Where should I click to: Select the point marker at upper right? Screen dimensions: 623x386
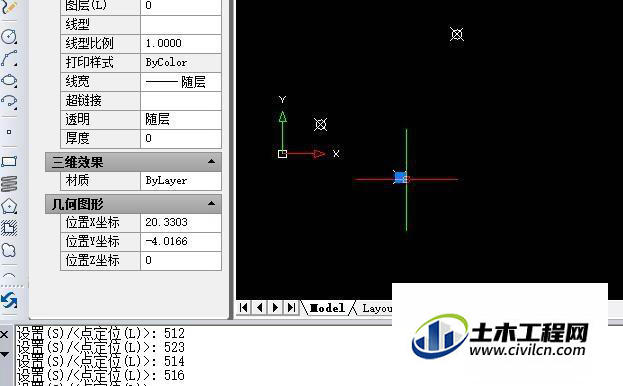pos(457,34)
